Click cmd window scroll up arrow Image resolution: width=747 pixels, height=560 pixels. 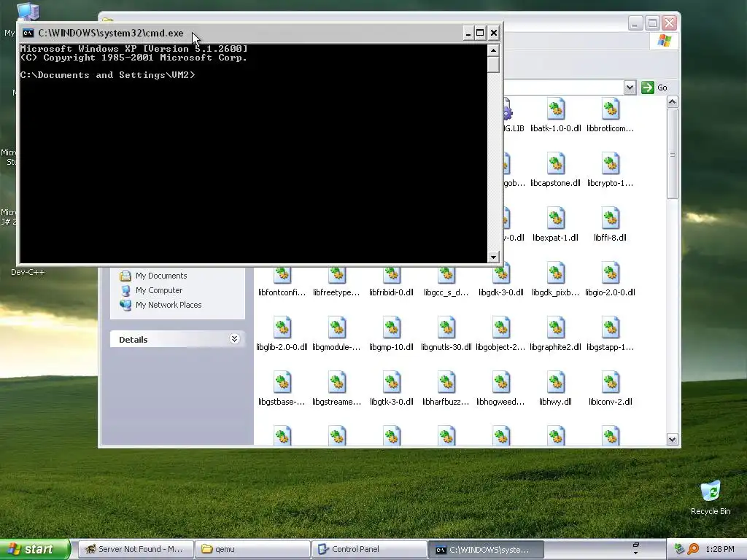point(493,50)
